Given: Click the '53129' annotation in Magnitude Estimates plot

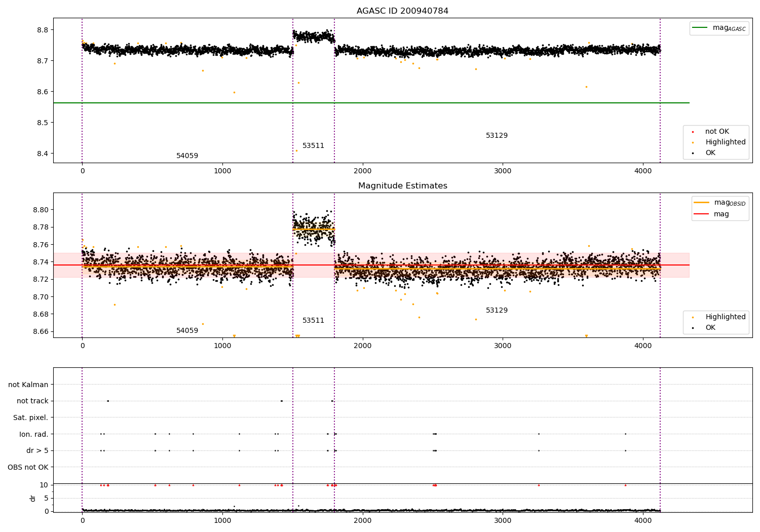Looking at the screenshot, I should coord(497,311).
